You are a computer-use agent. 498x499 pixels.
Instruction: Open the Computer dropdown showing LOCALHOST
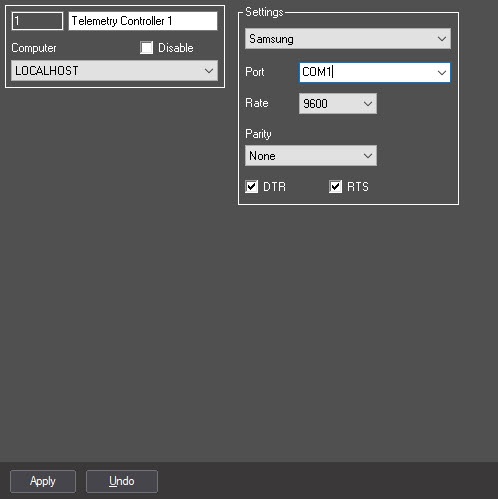[x=114, y=71]
